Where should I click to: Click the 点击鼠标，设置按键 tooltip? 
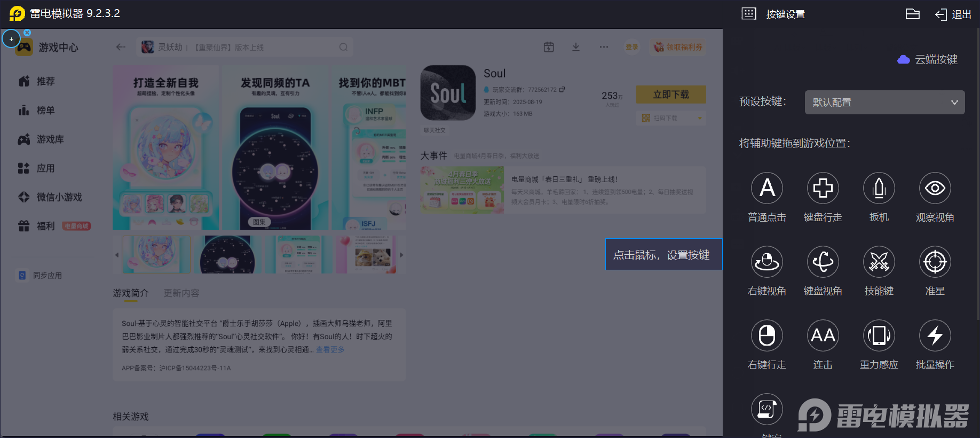point(663,254)
